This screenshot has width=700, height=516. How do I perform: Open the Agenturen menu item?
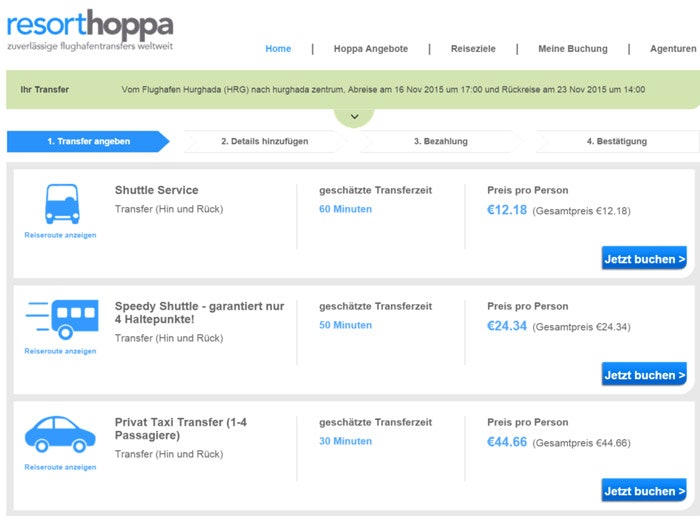[x=673, y=49]
